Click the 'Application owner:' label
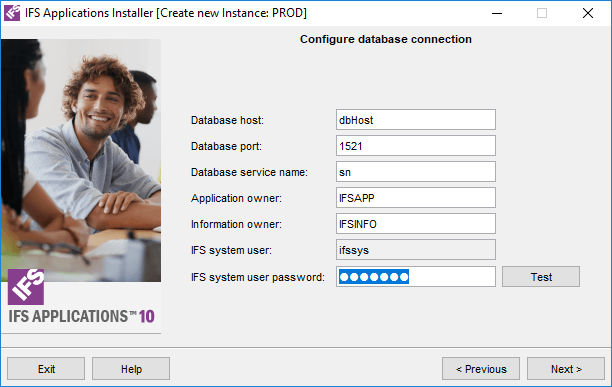This screenshot has width=612, height=387. pyautogui.click(x=236, y=198)
